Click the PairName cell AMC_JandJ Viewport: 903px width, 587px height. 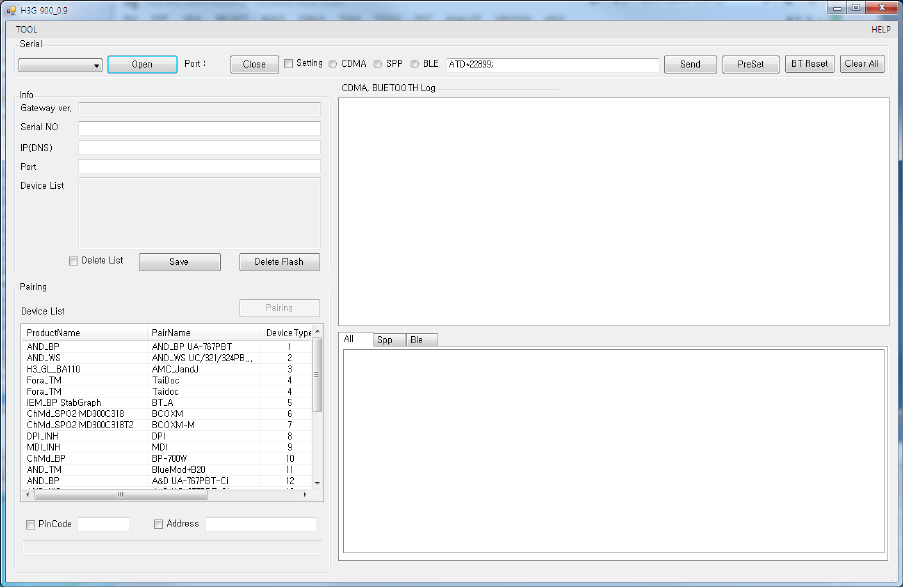point(175,369)
